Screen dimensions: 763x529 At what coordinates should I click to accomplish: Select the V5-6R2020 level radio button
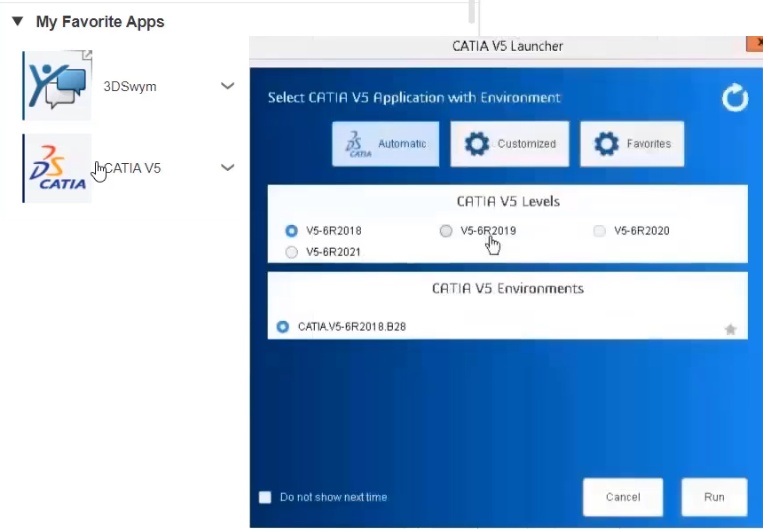[600, 231]
